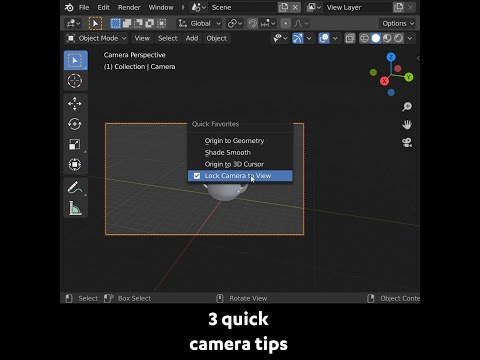
Task: Select the Annotate tool
Action: click(75, 188)
